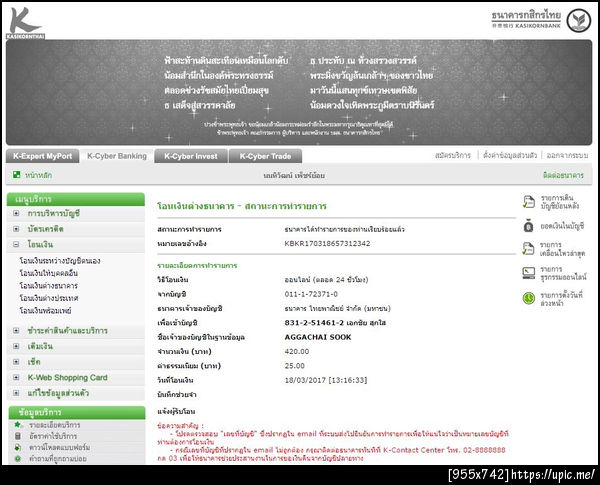Open คำถามที่ถูกถามบ่อย link
The height and width of the screenshot is (485, 600).
[x=57, y=459]
